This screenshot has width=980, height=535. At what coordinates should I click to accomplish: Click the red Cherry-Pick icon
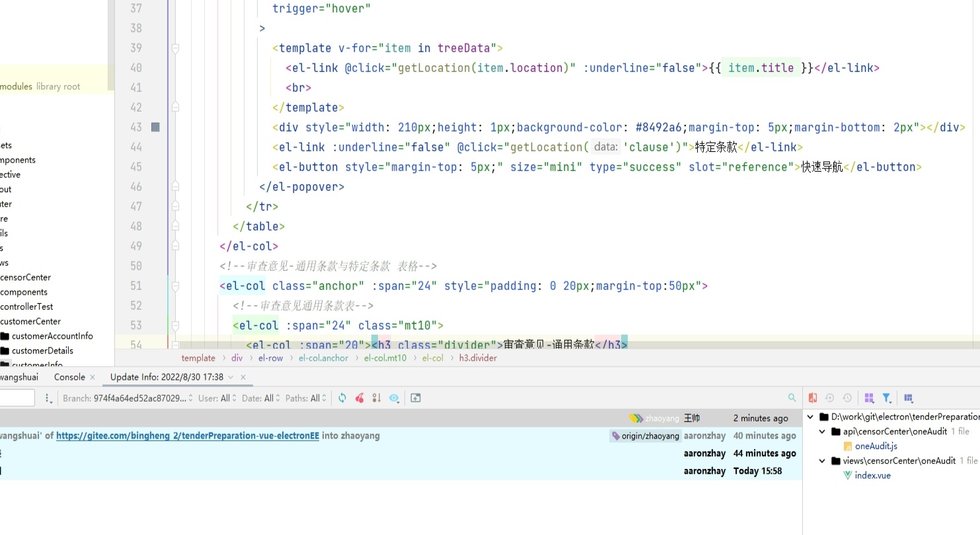point(359,398)
